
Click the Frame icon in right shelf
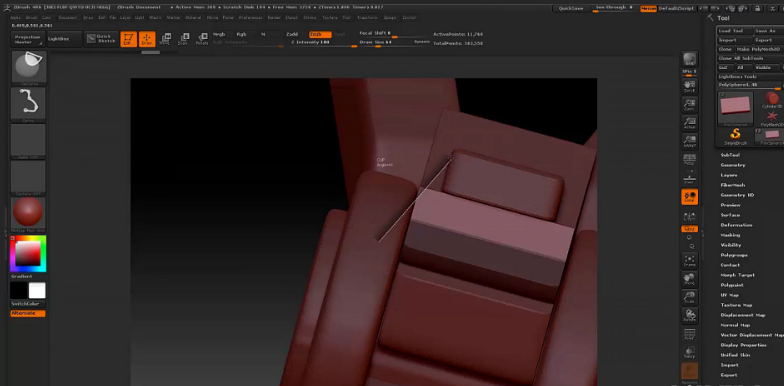690,260
